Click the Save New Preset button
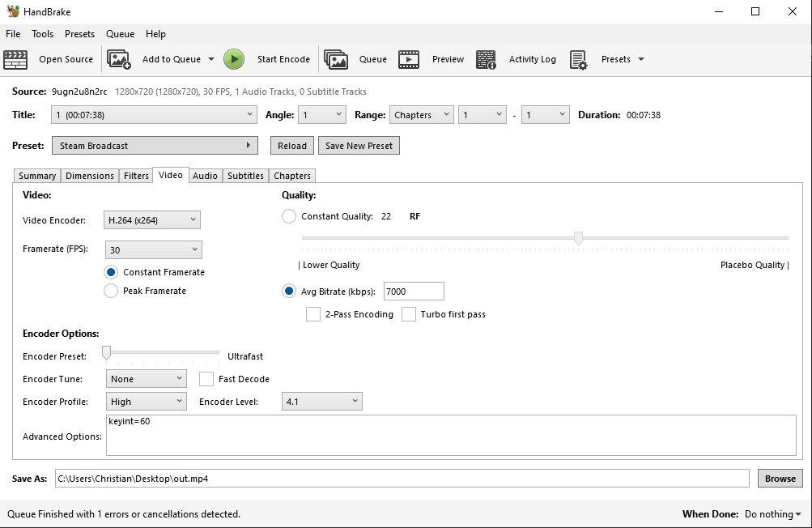This screenshot has width=812, height=528. tap(359, 146)
